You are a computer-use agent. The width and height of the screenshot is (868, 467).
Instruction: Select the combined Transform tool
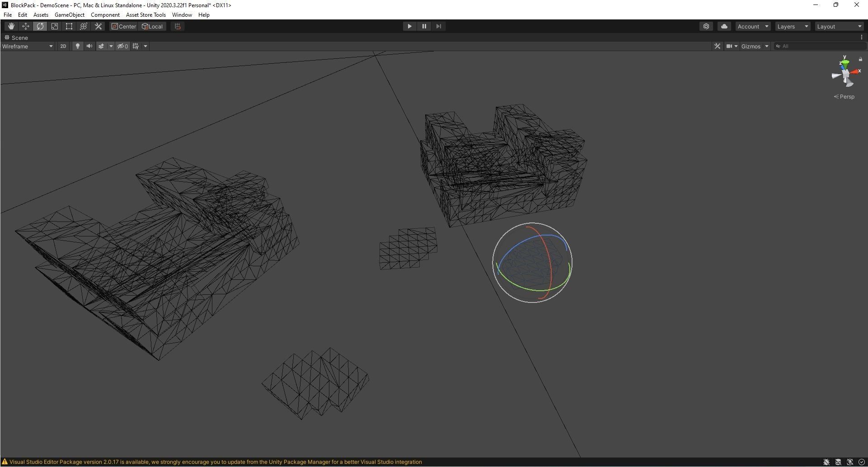click(84, 26)
